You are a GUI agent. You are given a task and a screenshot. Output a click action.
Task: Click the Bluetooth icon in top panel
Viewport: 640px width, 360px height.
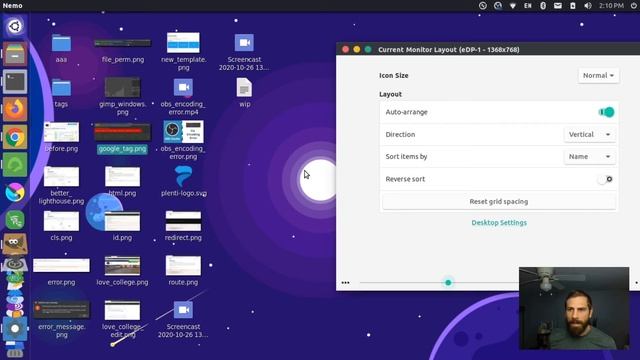point(543,6)
